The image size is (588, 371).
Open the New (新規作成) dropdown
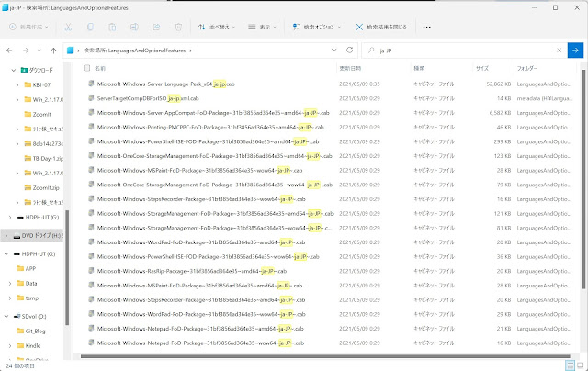coord(28,27)
